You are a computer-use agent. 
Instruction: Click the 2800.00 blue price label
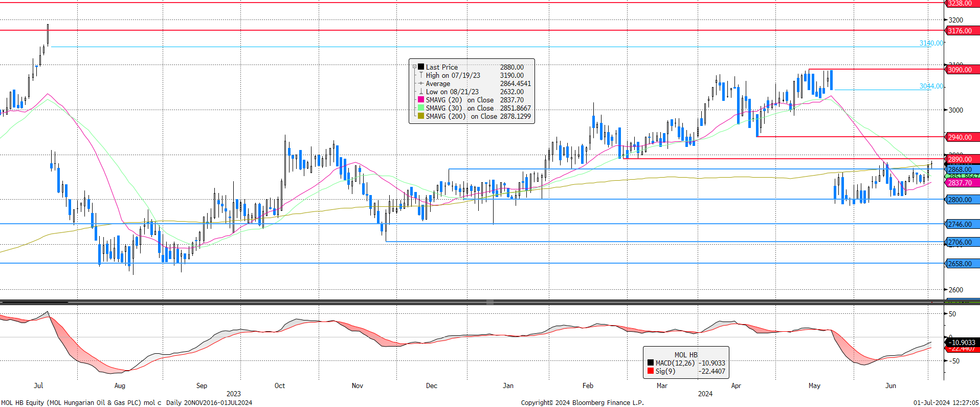click(962, 200)
